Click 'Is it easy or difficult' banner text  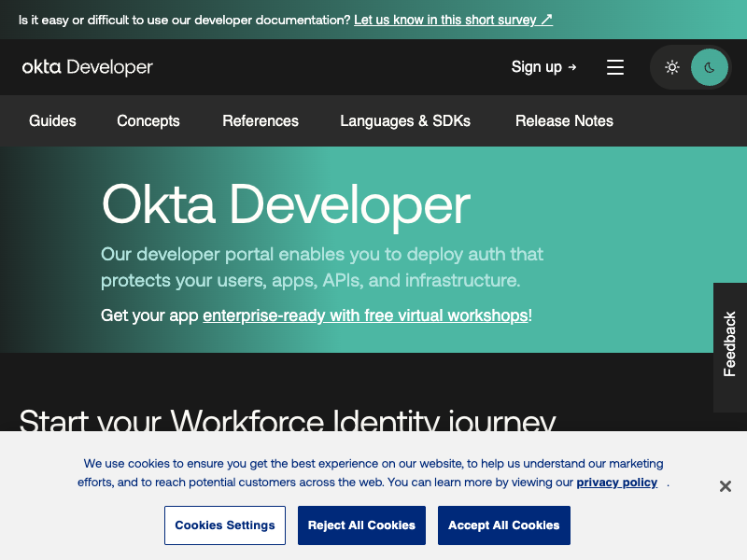point(184,20)
